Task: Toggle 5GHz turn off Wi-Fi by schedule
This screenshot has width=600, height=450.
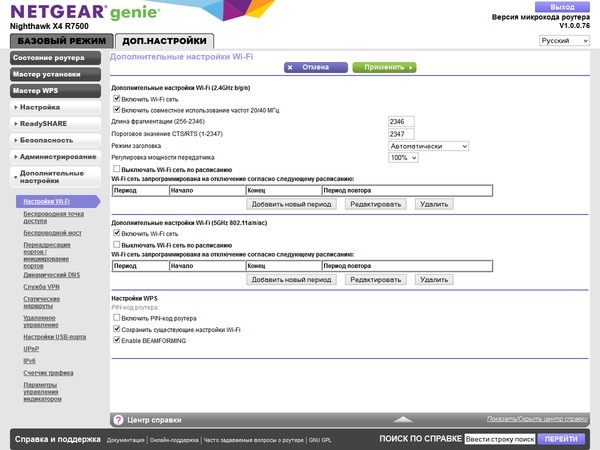Action: click(117, 245)
